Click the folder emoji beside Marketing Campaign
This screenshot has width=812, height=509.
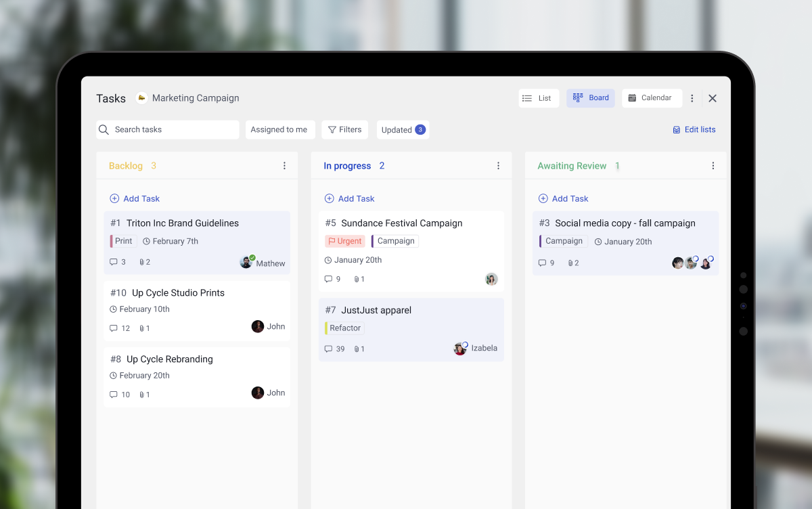click(x=141, y=97)
